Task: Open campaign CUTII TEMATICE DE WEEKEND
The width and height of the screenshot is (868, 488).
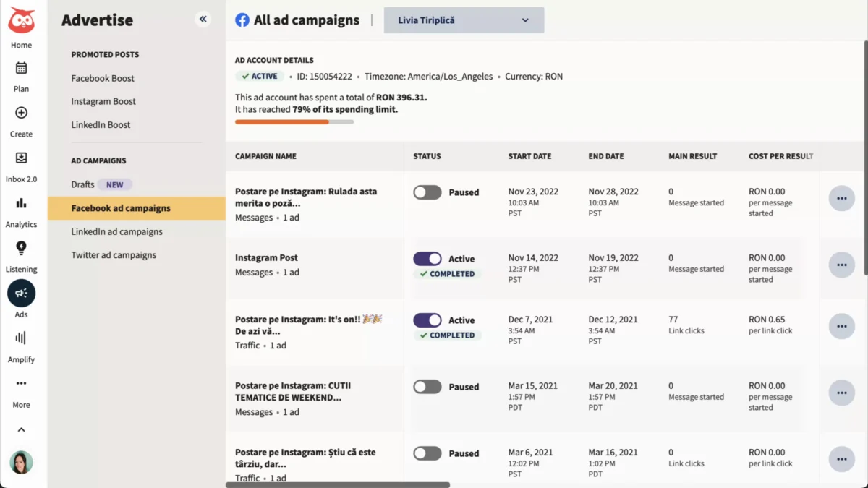Action: tap(293, 392)
